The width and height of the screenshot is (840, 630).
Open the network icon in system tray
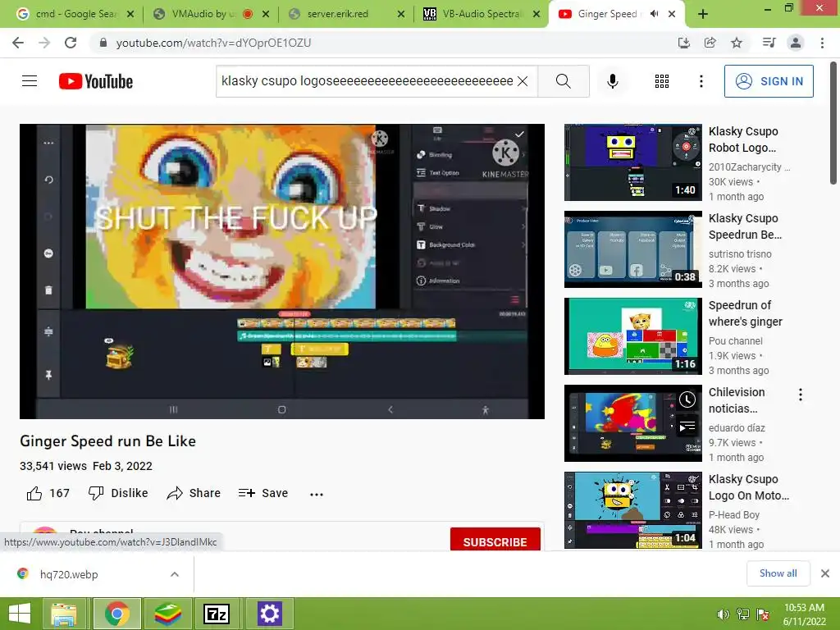(743, 614)
